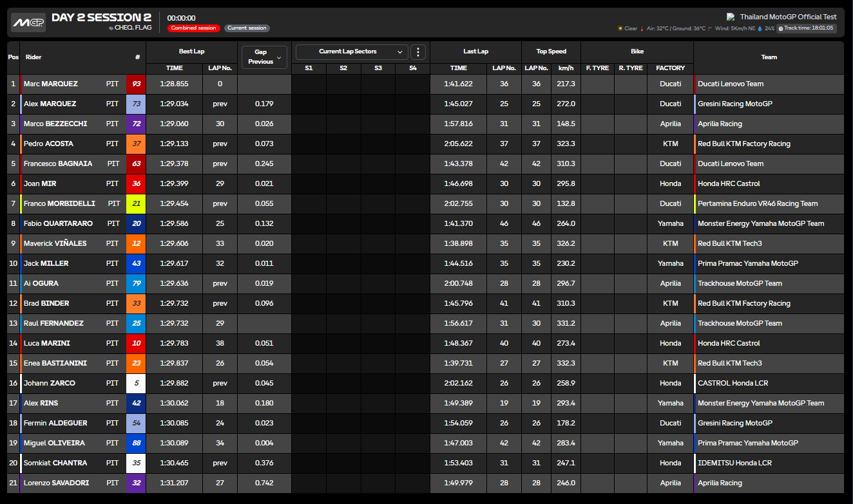Select rider Joan MIR

point(40,183)
